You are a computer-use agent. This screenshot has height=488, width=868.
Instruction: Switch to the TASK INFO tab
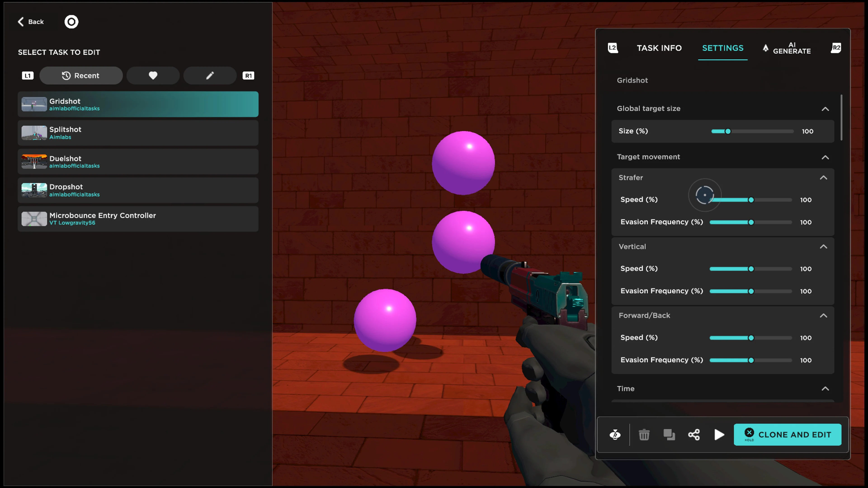659,48
